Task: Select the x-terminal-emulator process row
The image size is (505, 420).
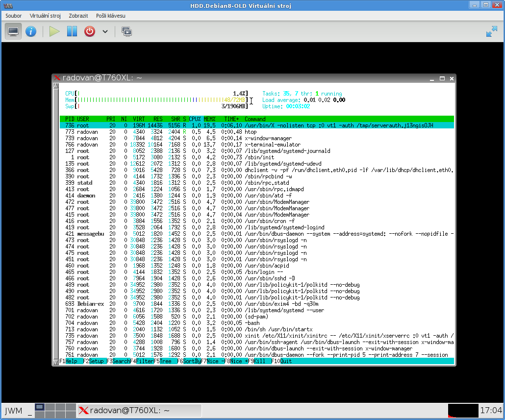Action: click(x=257, y=145)
